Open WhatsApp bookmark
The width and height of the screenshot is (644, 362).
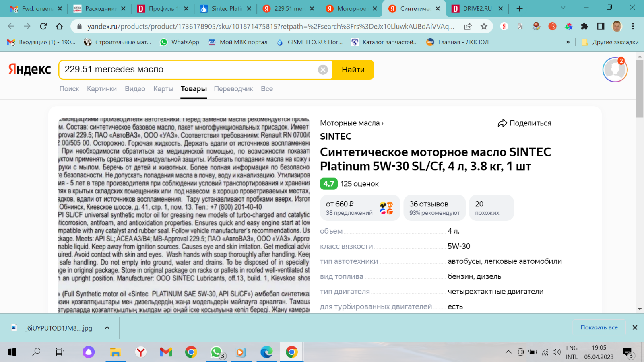pos(180,42)
